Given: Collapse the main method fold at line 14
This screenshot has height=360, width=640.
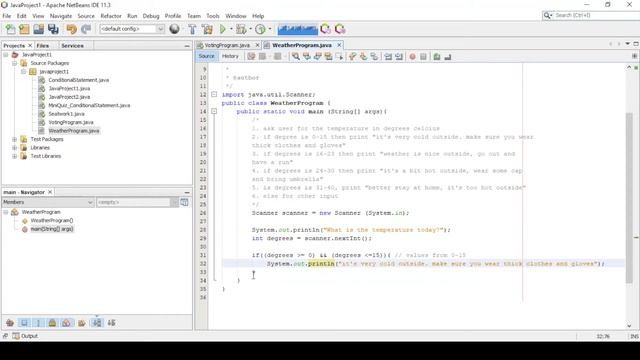Looking at the screenshot, I should (x=214, y=111).
